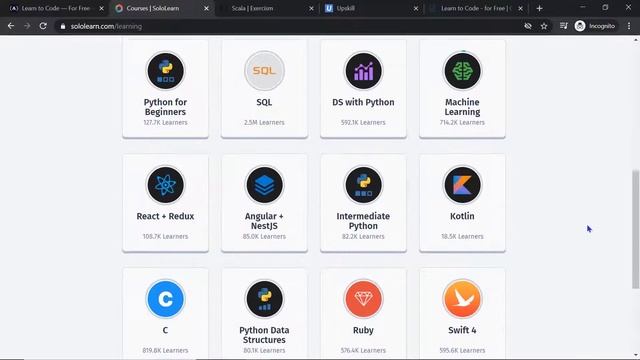Screen dimensions: 640x360
Task: Click the React + Redux title text
Action: click(x=165, y=216)
